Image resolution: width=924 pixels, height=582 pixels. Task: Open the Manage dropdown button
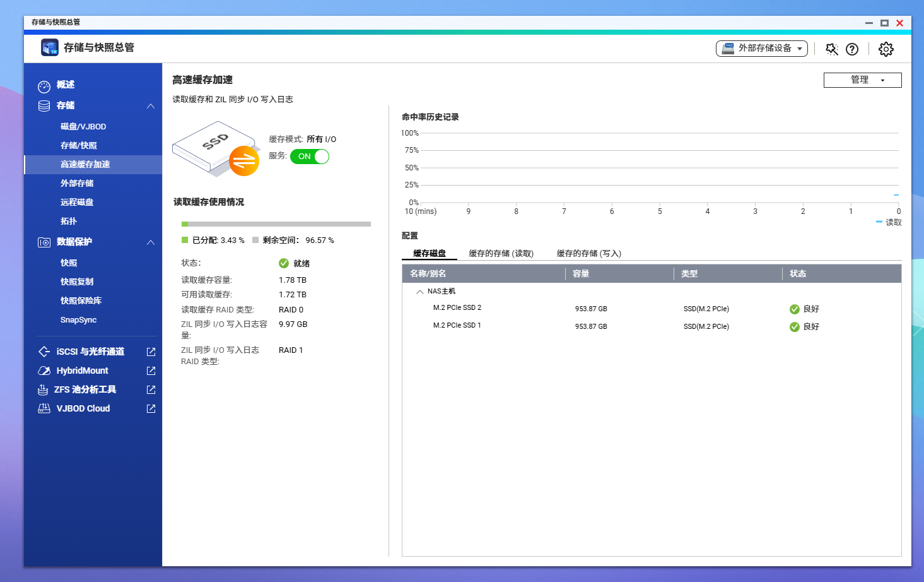862,80
